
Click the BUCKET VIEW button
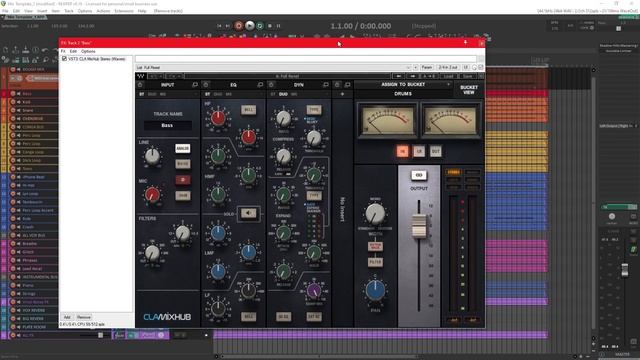point(469,89)
